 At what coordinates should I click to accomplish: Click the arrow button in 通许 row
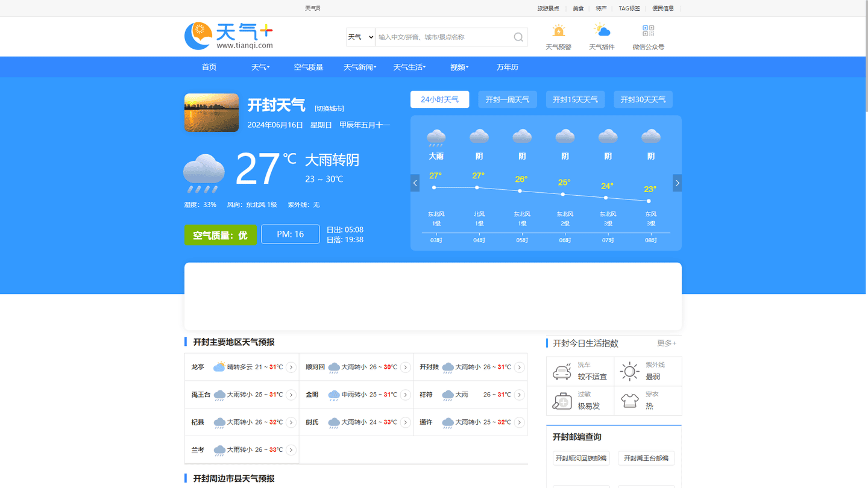pyautogui.click(x=520, y=422)
